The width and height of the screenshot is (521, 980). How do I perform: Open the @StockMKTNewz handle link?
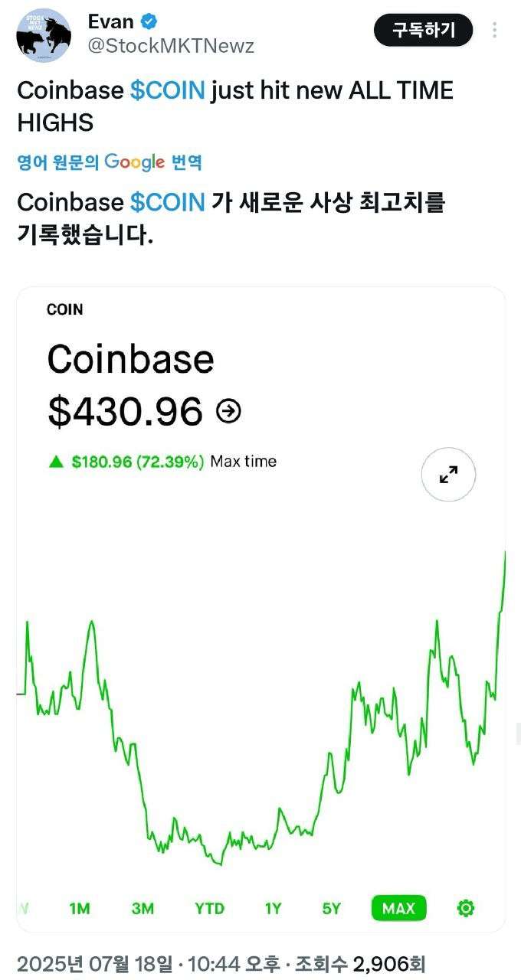(x=172, y=46)
